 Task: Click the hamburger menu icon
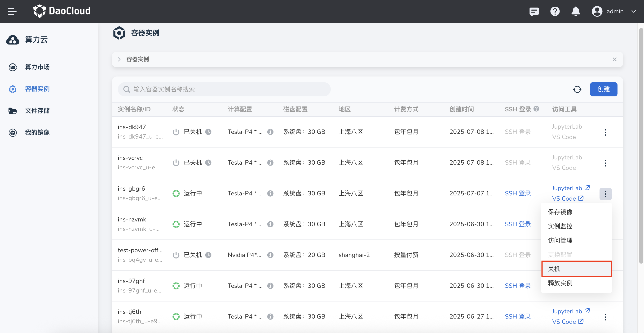coord(12,11)
